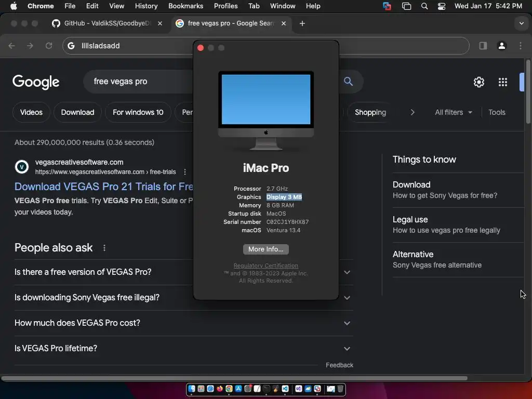Click the iMac illustration in About window
The width and height of the screenshot is (532, 399).
tap(265, 111)
